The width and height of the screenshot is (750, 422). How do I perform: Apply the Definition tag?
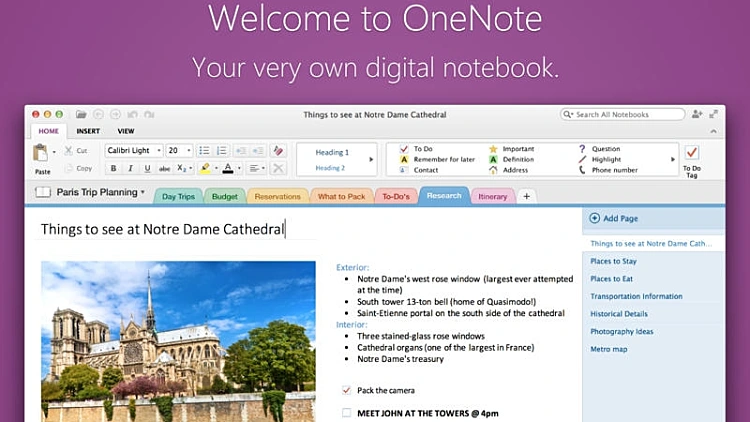tap(511, 159)
